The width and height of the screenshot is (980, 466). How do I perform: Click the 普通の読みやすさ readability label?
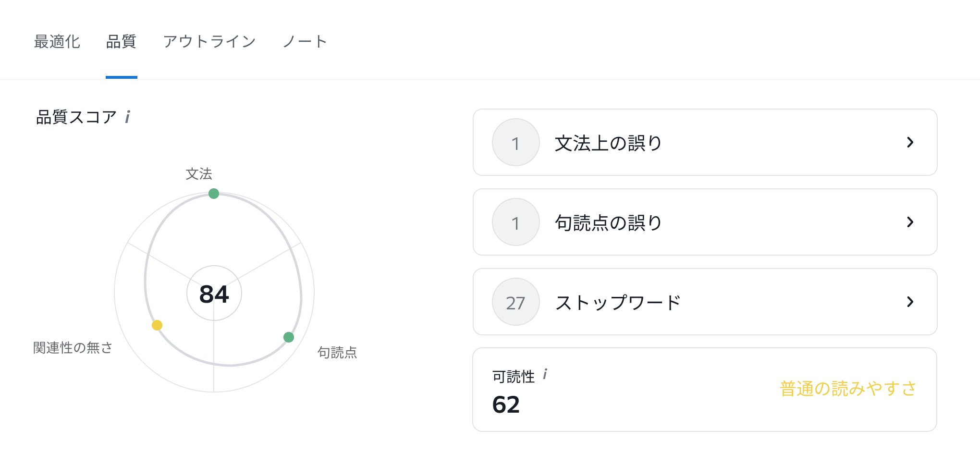(848, 389)
